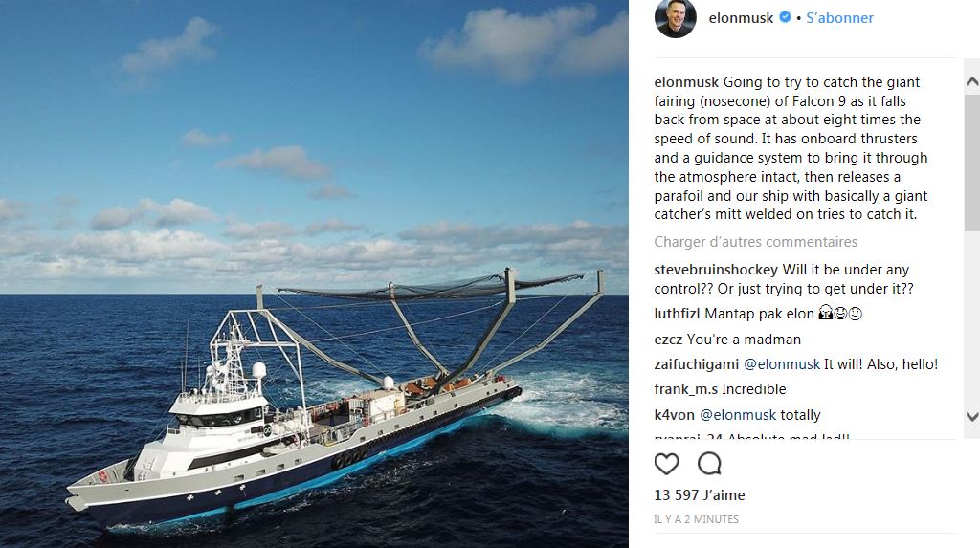
Task: Click the IL Y A 2 MINUTES timestamp
Action: point(696,519)
